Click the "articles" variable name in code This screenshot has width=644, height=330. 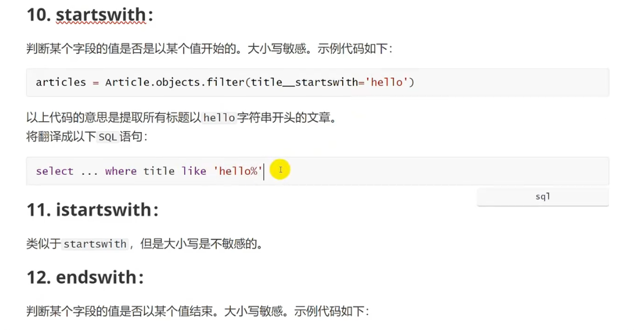point(61,82)
